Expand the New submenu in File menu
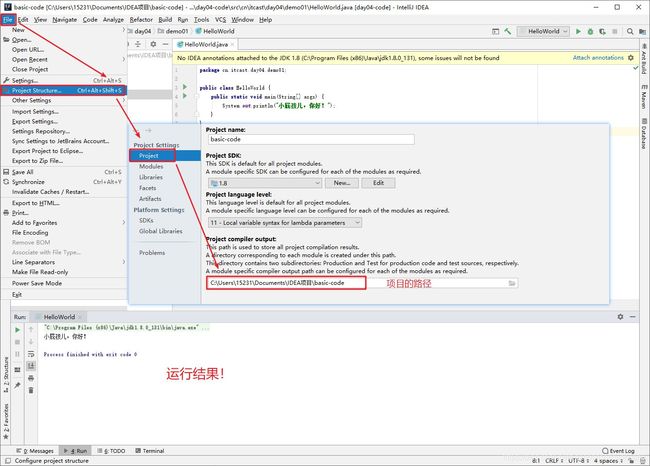Viewport: 650px width, 466px height. [x=63, y=30]
